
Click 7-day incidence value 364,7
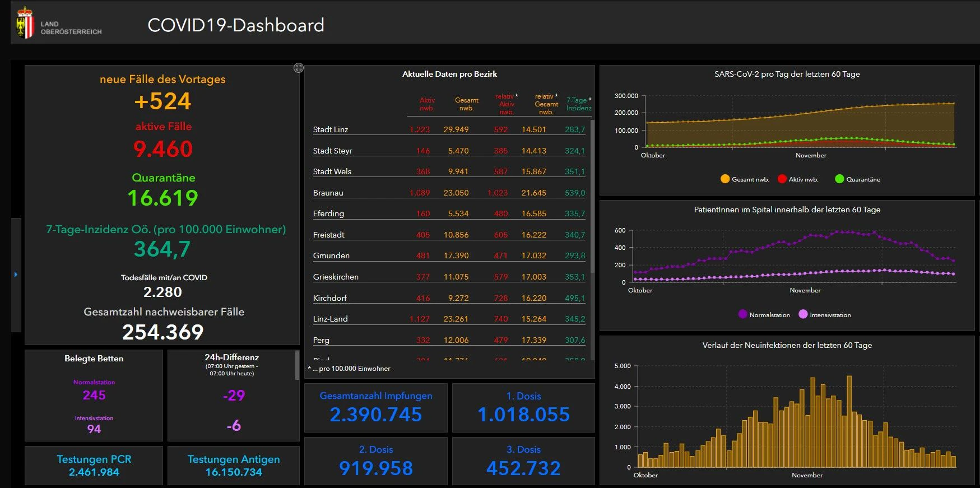[162, 249]
